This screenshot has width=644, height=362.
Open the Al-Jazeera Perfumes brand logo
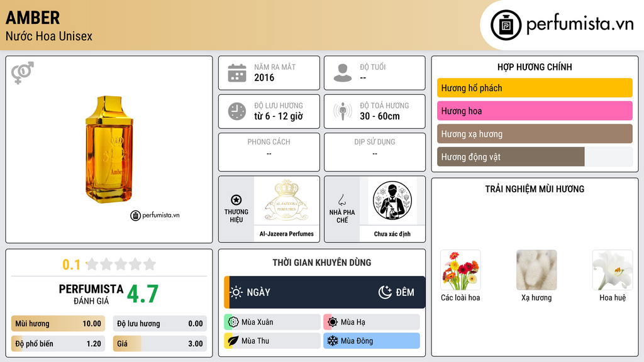(x=287, y=200)
